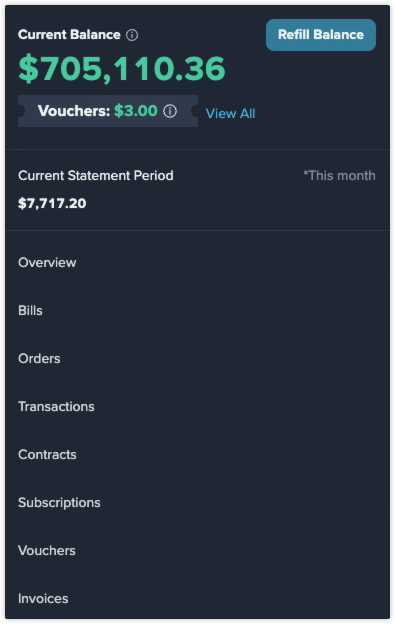Open Vouchers from the navigation list
395x624 pixels.
coord(47,550)
